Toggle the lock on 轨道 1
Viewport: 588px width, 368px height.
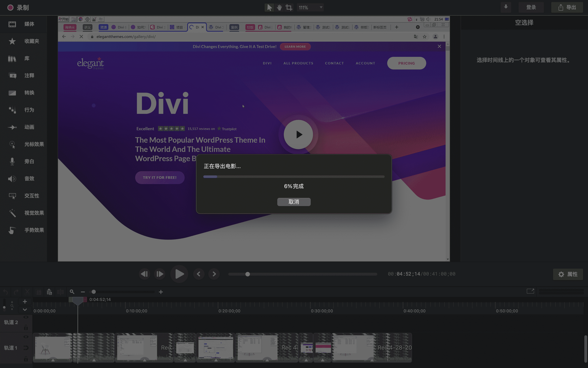(26, 359)
